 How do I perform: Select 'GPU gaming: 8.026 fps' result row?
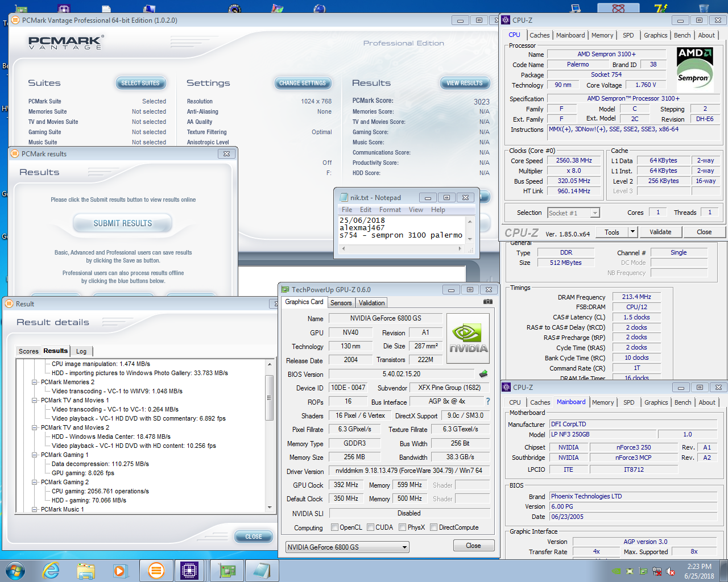pos(83,473)
